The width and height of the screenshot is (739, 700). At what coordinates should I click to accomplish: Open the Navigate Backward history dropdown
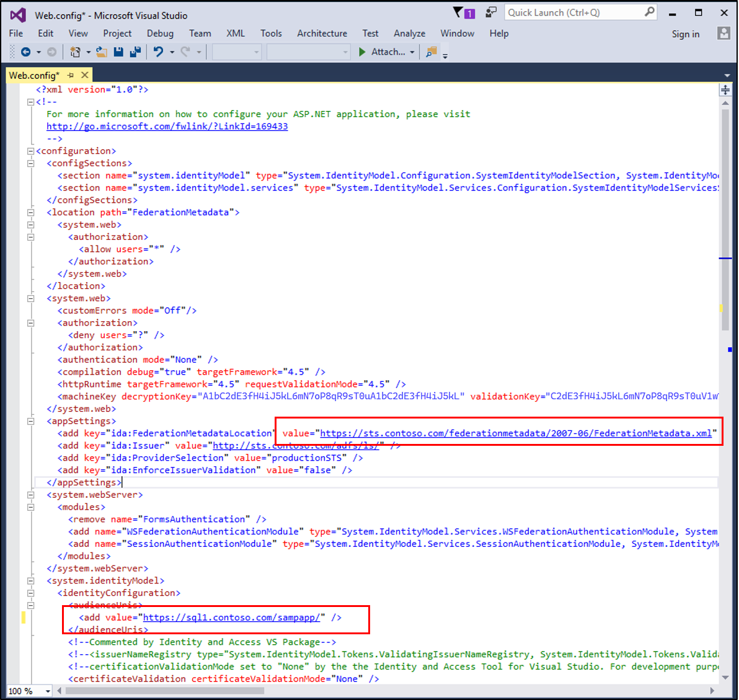point(38,52)
